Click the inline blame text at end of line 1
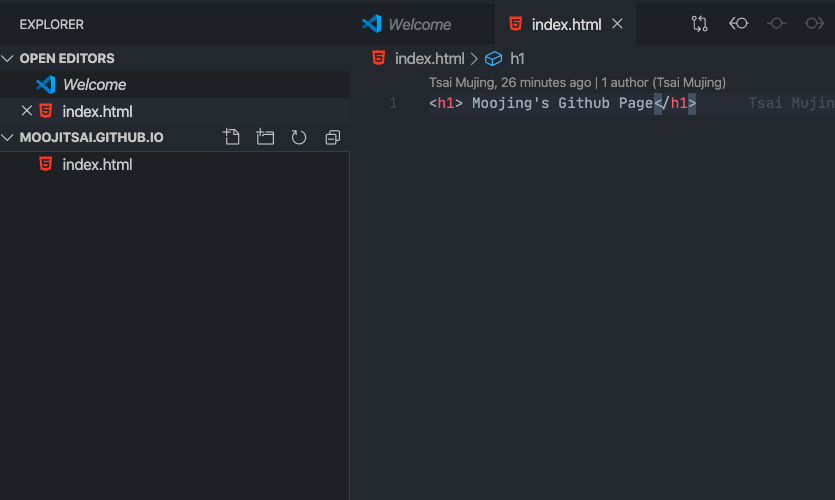835x500 pixels. click(x=791, y=103)
